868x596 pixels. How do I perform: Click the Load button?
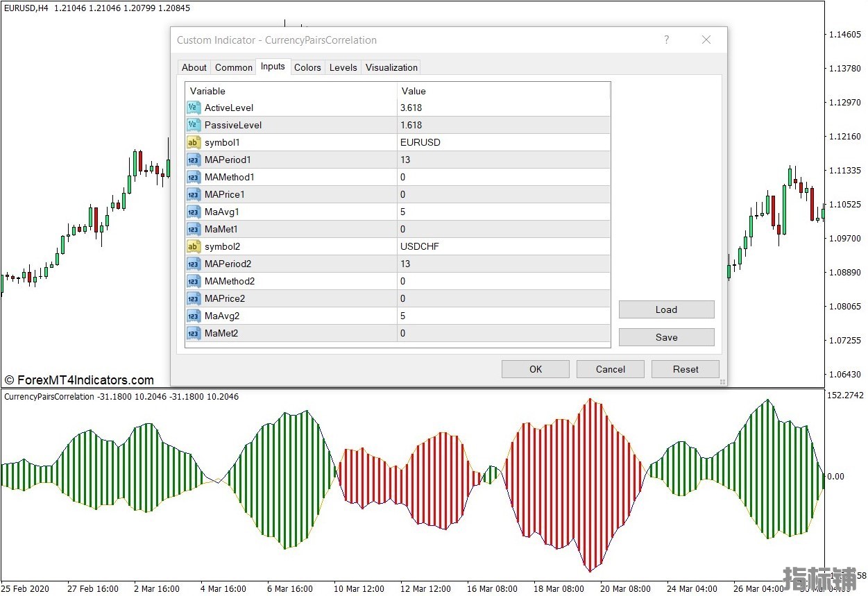pos(666,309)
